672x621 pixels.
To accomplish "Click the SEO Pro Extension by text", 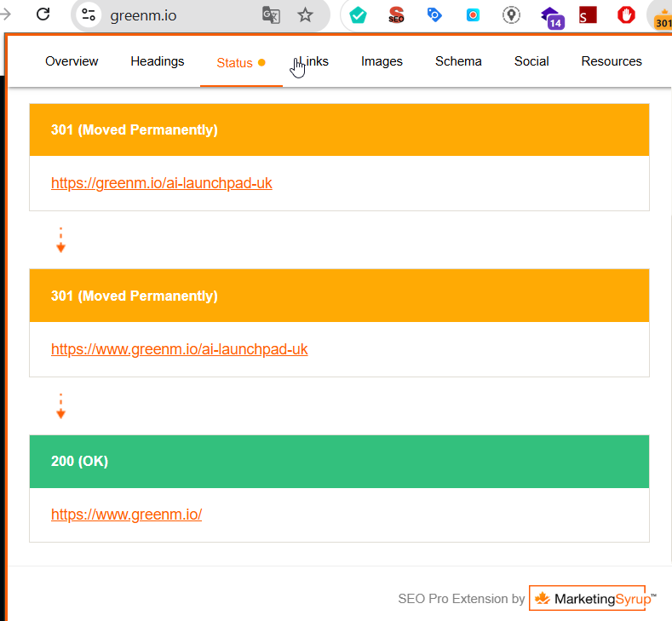I will point(461,599).
